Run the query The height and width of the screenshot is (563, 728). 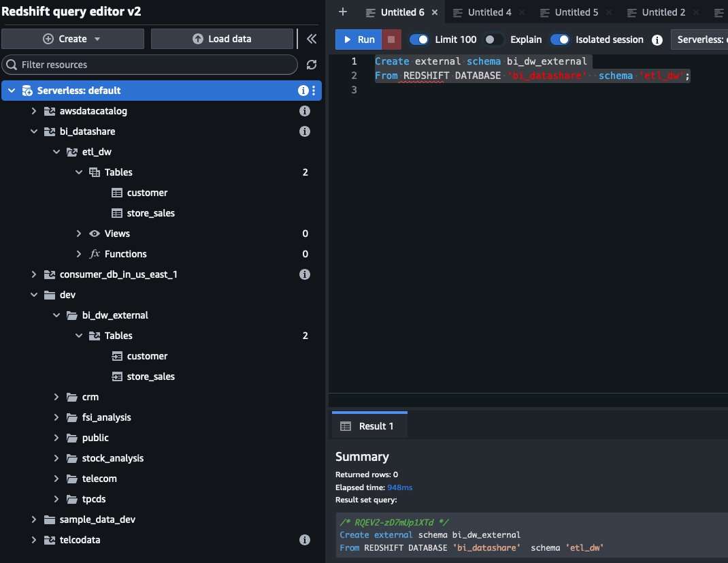[x=359, y=39]
